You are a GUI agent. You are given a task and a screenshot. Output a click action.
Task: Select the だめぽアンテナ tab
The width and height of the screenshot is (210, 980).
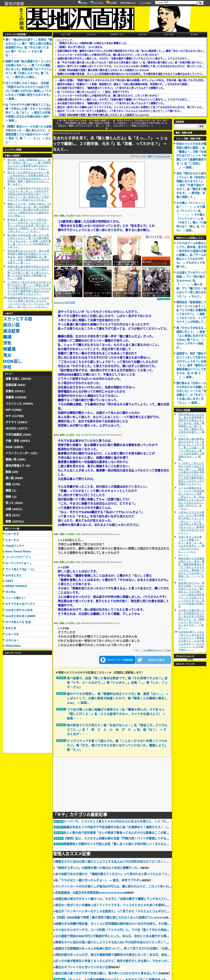(x=117, y=34)
